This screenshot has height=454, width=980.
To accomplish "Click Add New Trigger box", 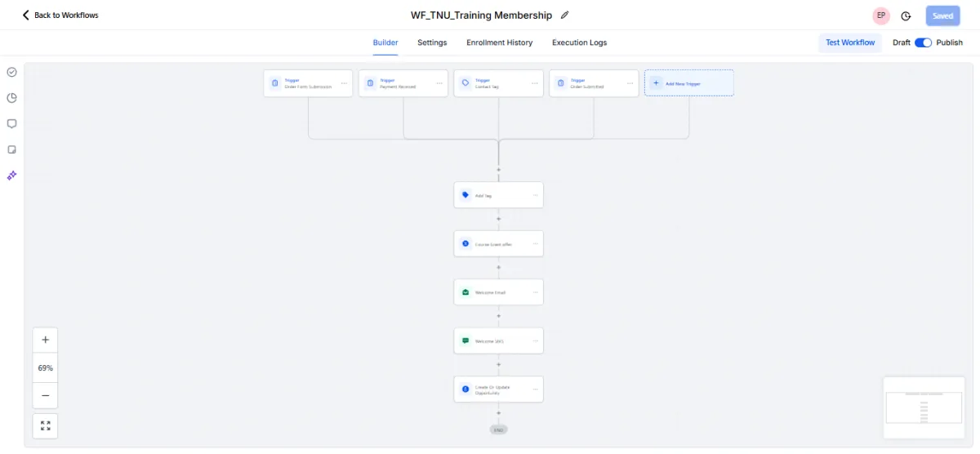I will [688, 83].
